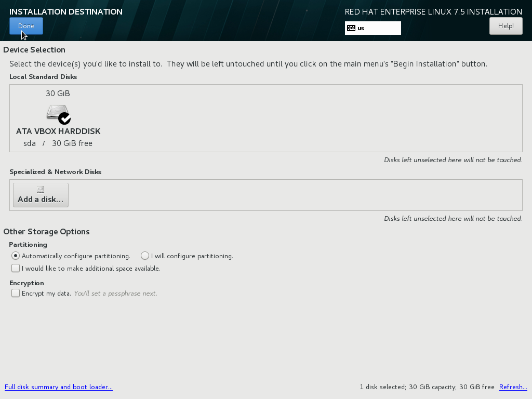
Task: Click the 'Device Selection' heading
Action: (x=34, y=50)
